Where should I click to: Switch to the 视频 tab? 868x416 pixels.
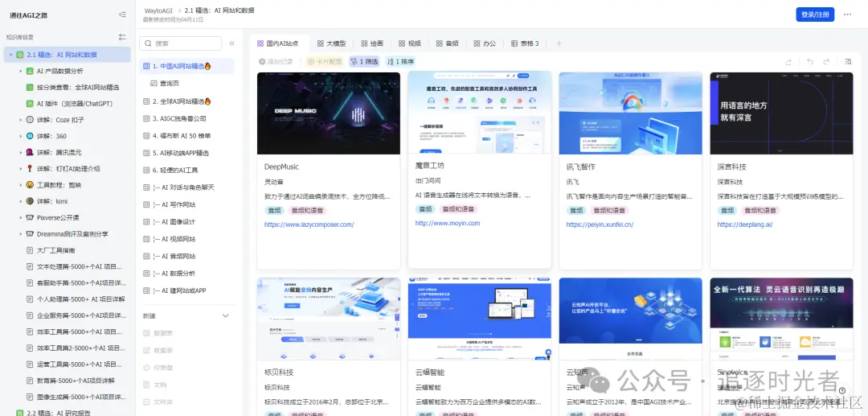point(410,43)
